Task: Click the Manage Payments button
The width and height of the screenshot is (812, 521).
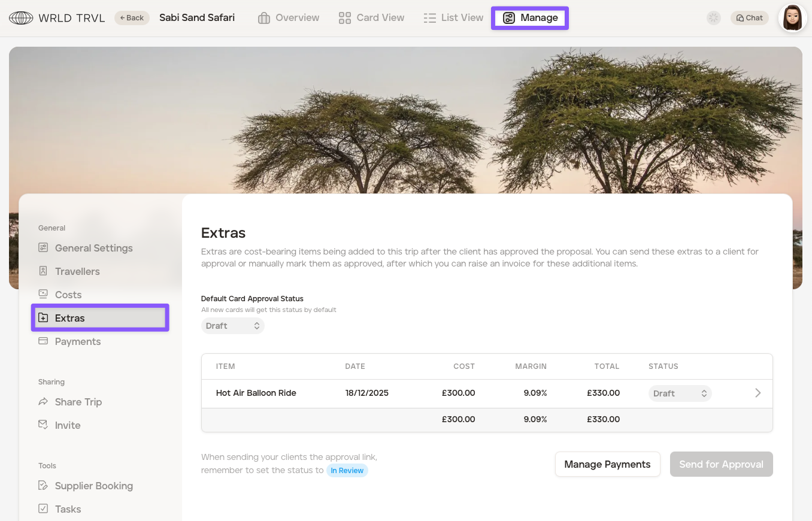Action: pos(607,464)
